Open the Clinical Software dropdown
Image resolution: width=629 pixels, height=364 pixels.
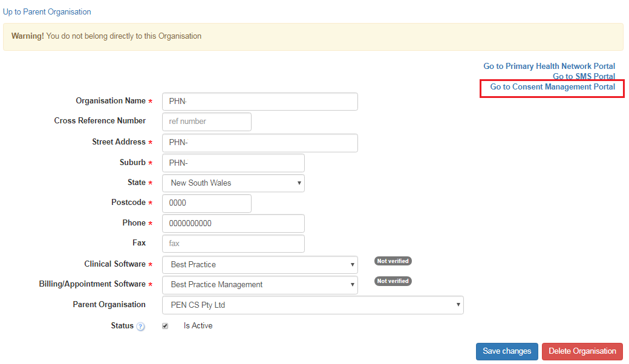[260, 265]
